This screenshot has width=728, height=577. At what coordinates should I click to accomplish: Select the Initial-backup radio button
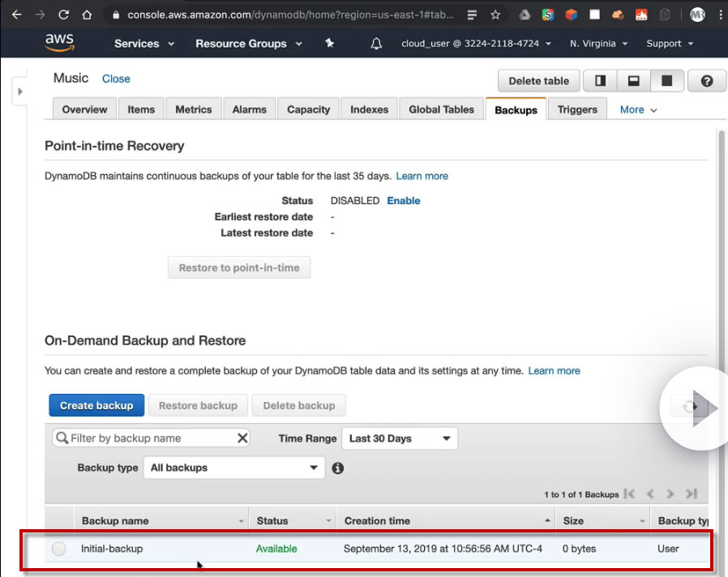59,549
